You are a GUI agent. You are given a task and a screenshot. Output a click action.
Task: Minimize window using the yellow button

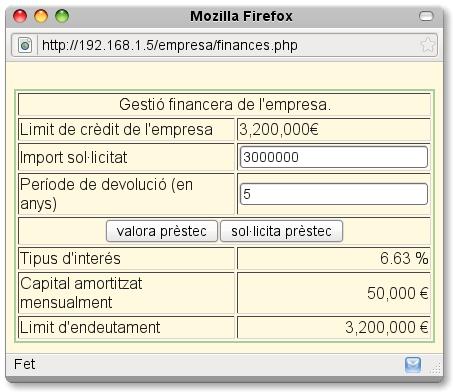[41, 16]
